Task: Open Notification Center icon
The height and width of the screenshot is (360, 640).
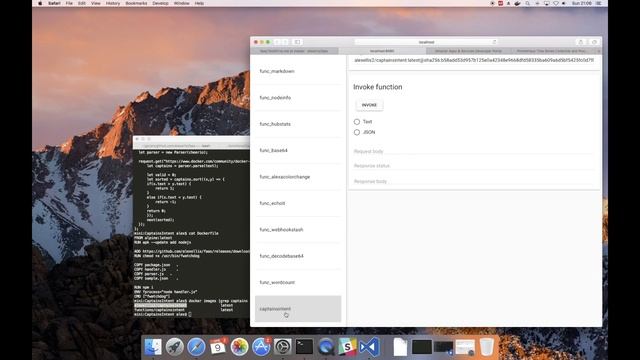Action: [x=599, y=3]
